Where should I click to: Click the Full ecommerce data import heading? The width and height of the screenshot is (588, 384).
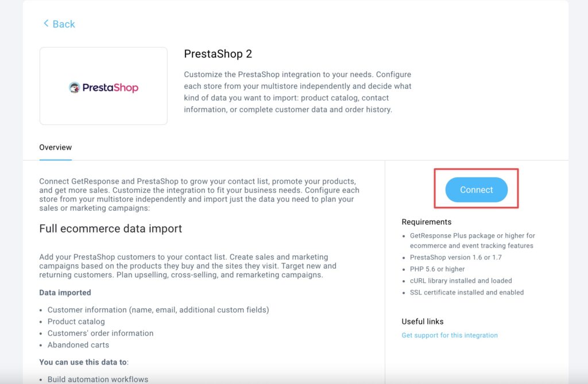110,228
